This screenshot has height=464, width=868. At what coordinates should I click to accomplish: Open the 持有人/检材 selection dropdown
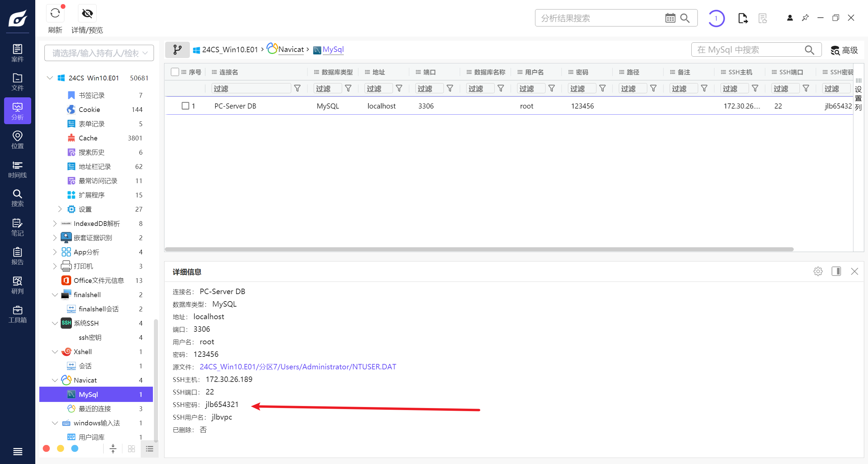click(99, 53)
